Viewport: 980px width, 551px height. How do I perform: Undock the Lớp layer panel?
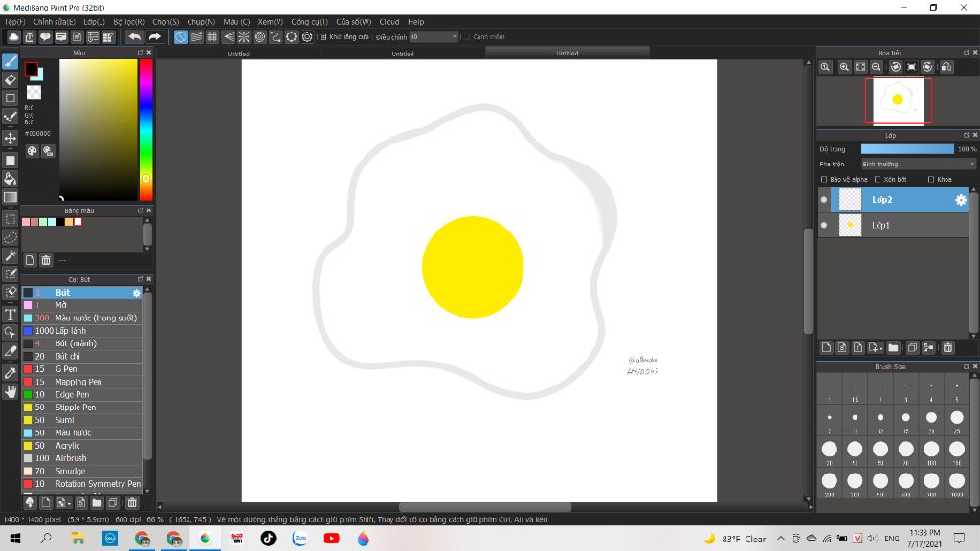tap(967, 135)
